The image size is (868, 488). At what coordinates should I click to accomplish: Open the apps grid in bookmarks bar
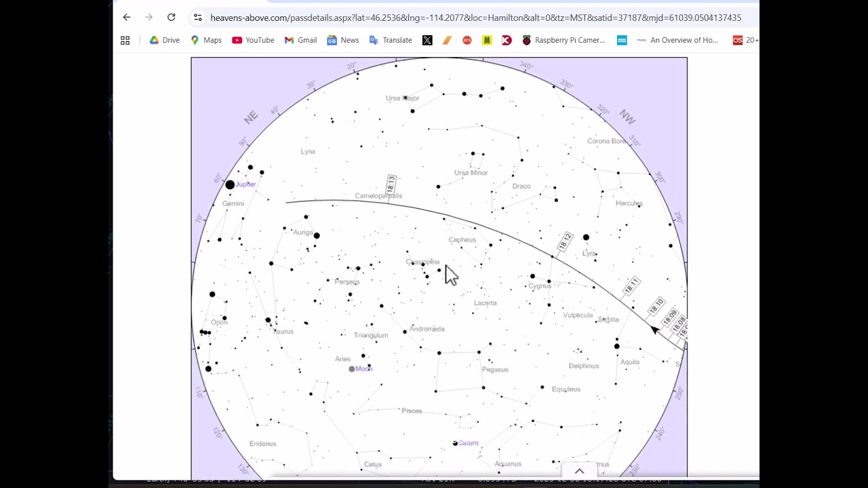click(125, 41)
